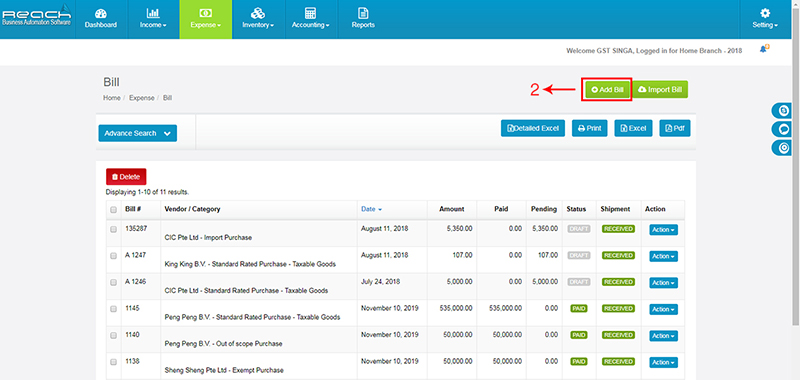
Task: Click Peng Peng B.V. - Out of scope Purchase
Action: click(223, 344)
